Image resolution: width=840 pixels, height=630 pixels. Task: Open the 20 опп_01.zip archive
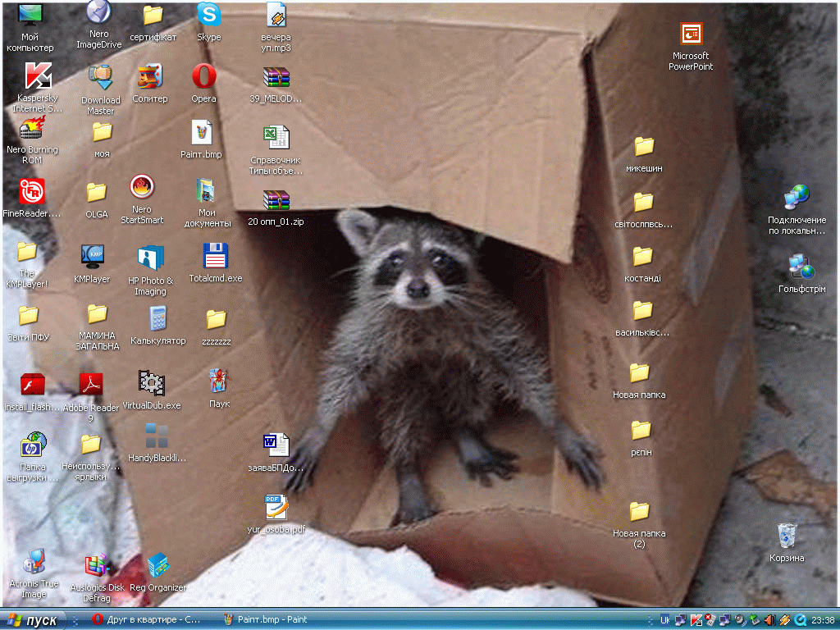tap(276, 200)
